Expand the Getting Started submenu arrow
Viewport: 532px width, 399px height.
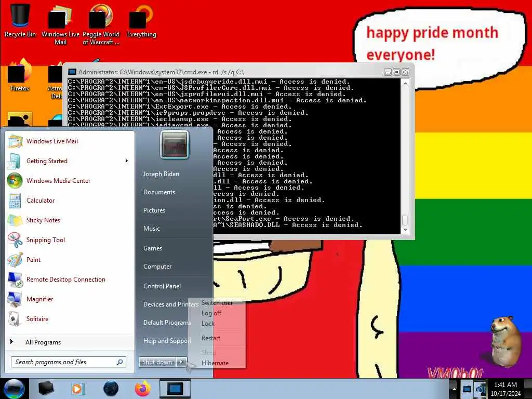click(127, 161)
